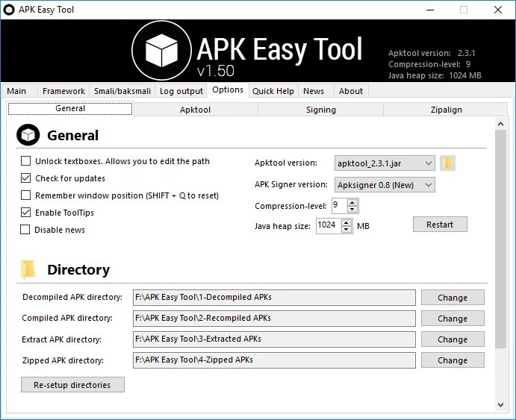Go to Smali/baksmali tab

[122, 91]
